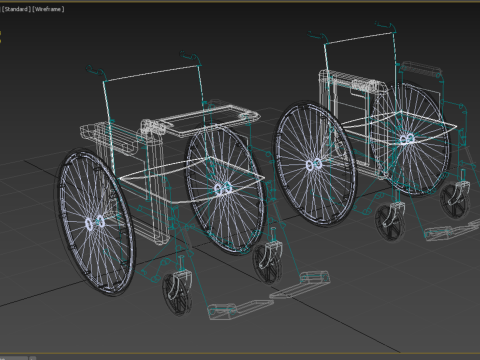Click the small button beside the time slider
480x360 pixels.
click(x=32, y=358)
